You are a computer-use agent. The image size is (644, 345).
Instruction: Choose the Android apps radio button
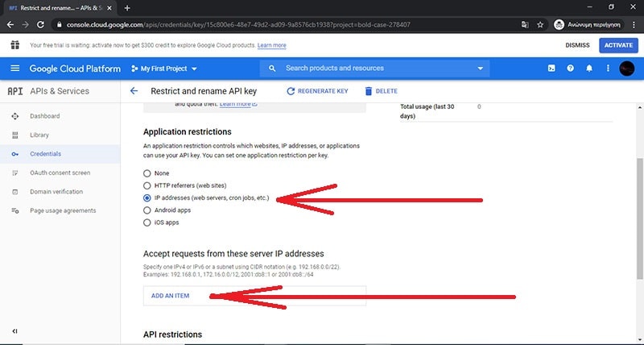tap(147, 210)
